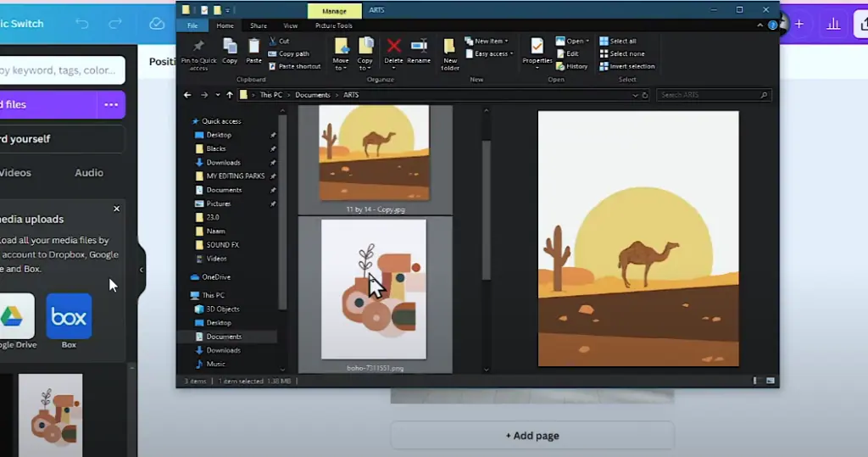
Task: Open the Easy access dropdown
Action: point(491,53)
